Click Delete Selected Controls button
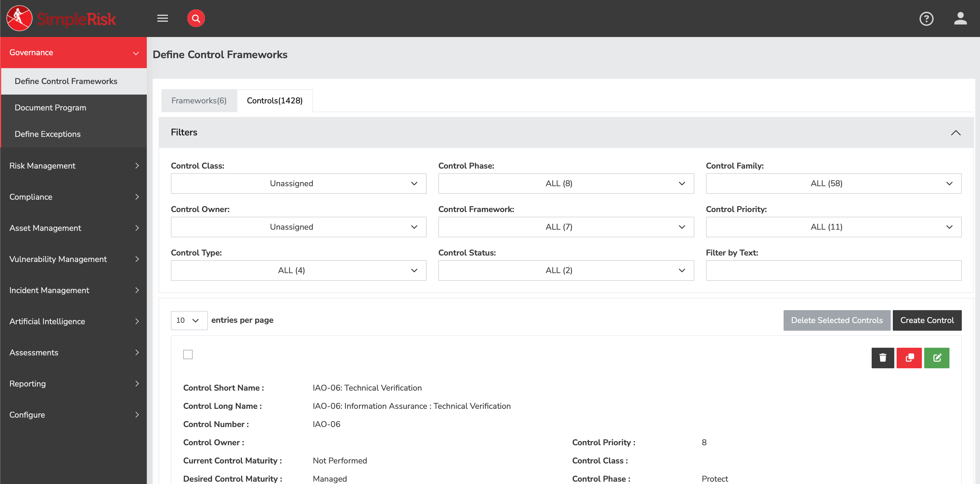980x484 pixels. (x=836, y=320)
